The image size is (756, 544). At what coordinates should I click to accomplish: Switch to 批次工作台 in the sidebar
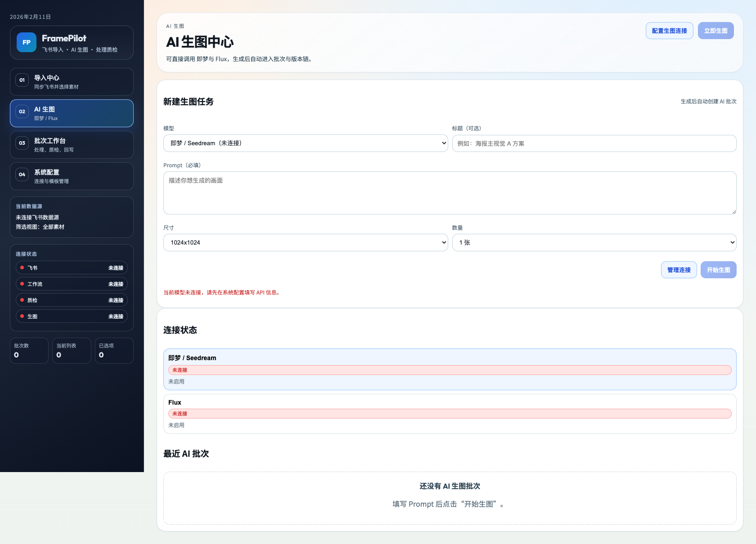click(72, 145)
